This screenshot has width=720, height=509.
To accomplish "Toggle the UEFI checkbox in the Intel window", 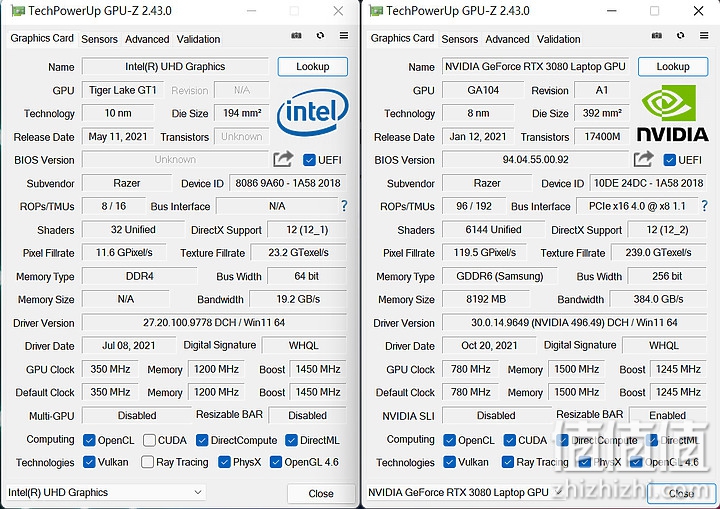I will [309, 160].
